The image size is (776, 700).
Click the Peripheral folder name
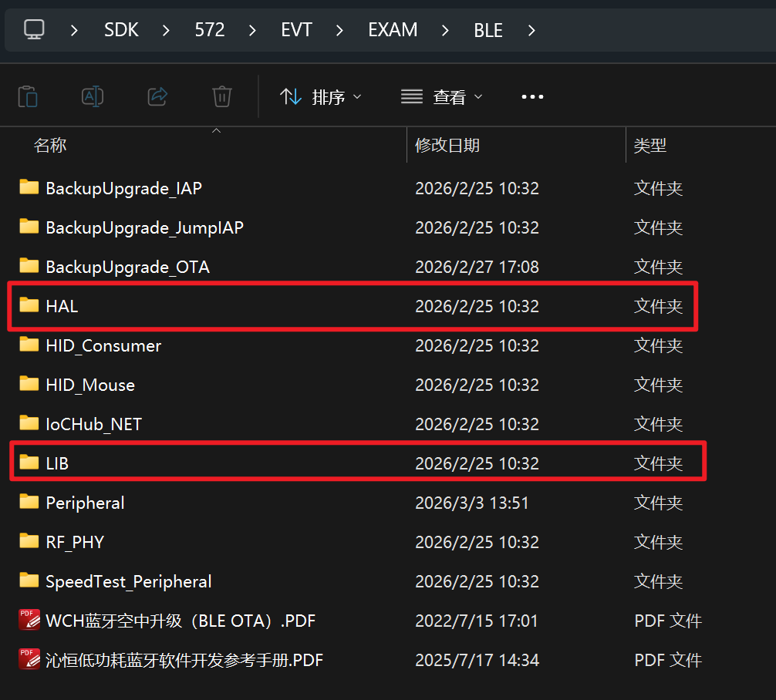pyautogui.click(x=85, y=503)
